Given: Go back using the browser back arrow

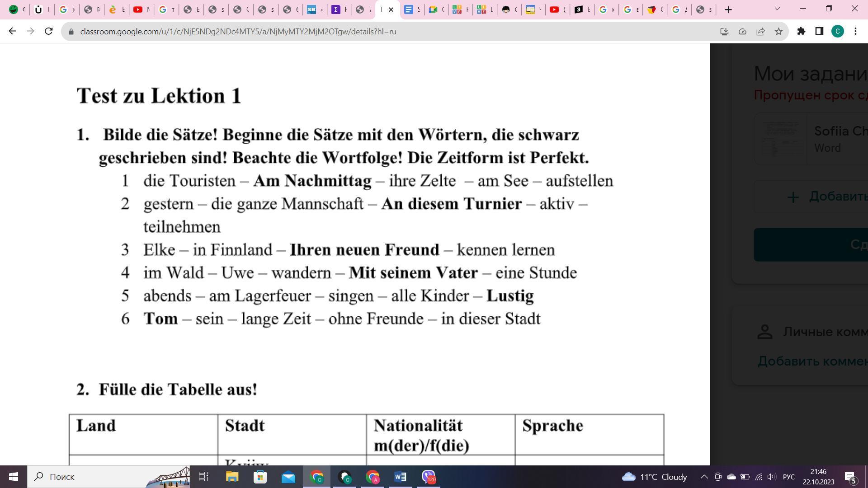Looking at the screenshot, I should click(12, 31).
